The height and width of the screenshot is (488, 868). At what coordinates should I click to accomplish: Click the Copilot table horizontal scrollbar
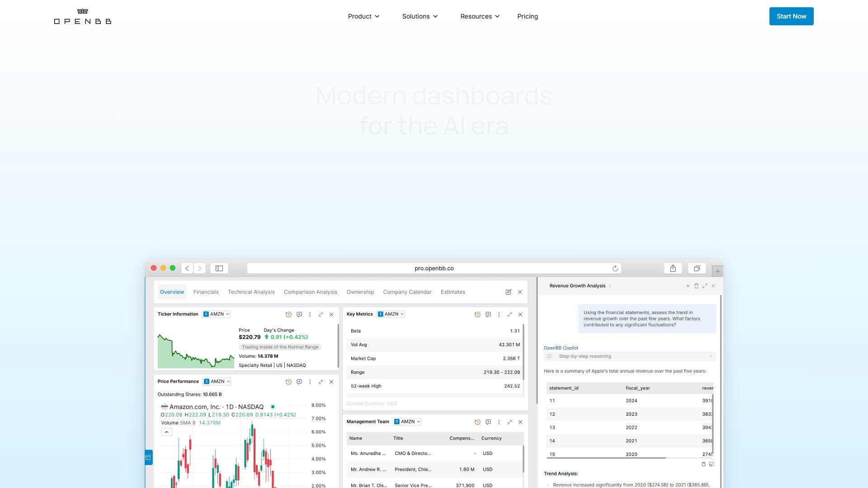pyautogui.click(x=606, y=458)
